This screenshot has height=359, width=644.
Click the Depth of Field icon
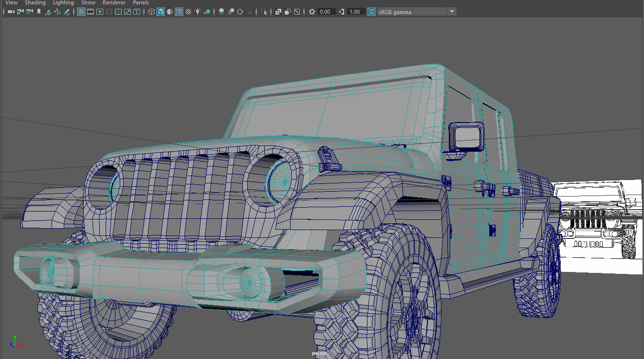249,12
